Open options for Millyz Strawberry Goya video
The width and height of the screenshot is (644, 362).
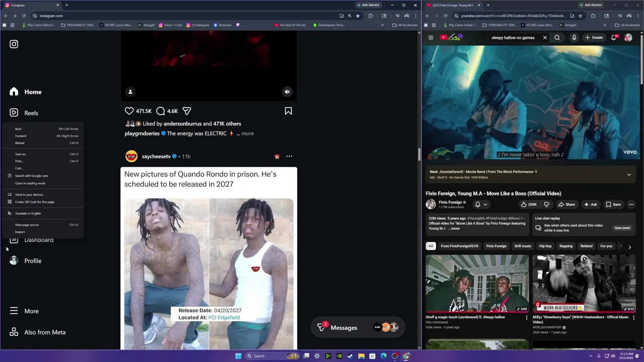coord(633,318)
